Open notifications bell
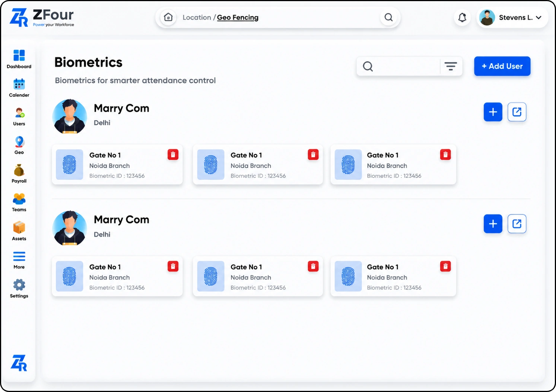 tap(462, 17)
